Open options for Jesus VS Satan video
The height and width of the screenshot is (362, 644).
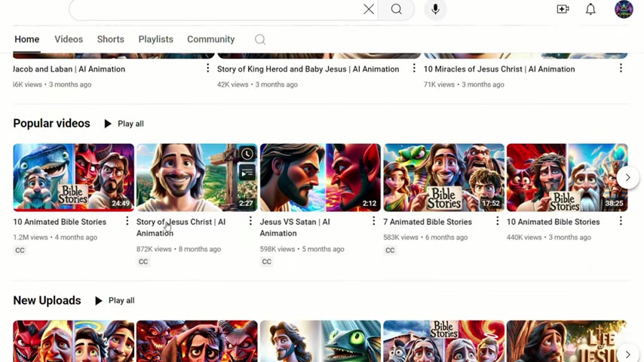point(373,221)
